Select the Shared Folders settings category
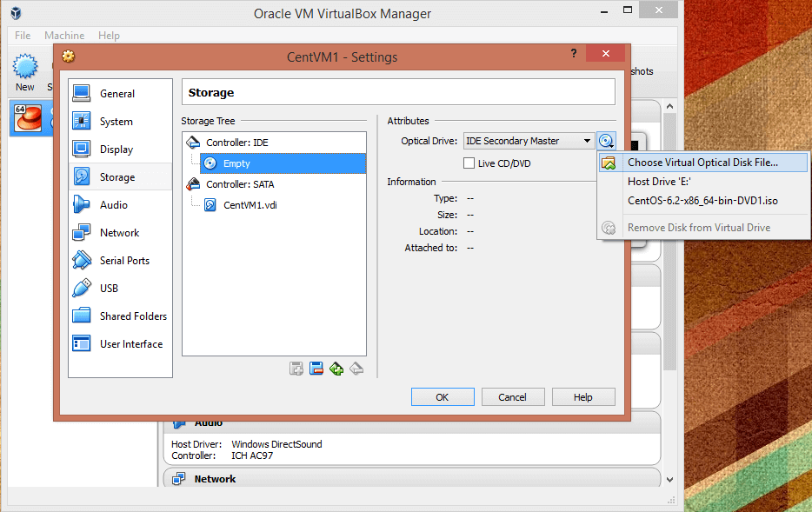 click(132, 316)
